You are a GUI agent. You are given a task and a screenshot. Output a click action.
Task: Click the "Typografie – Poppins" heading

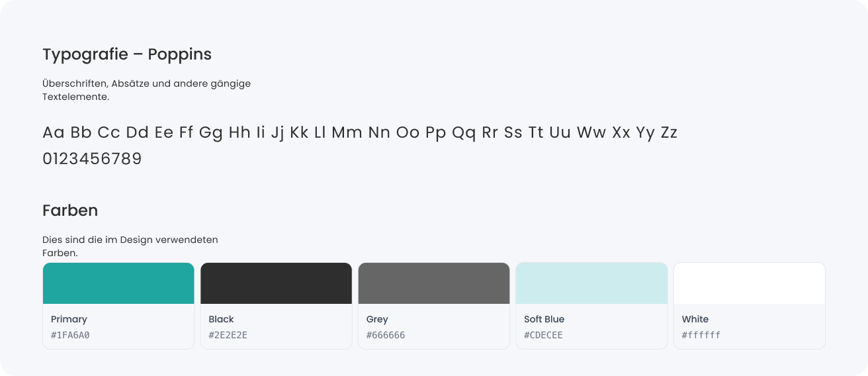127,54
